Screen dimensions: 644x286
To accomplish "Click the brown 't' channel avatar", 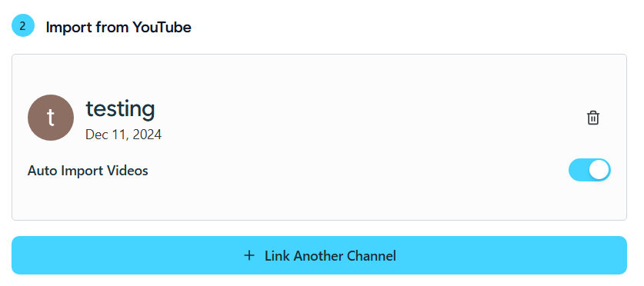I will [x=51, y=118].
